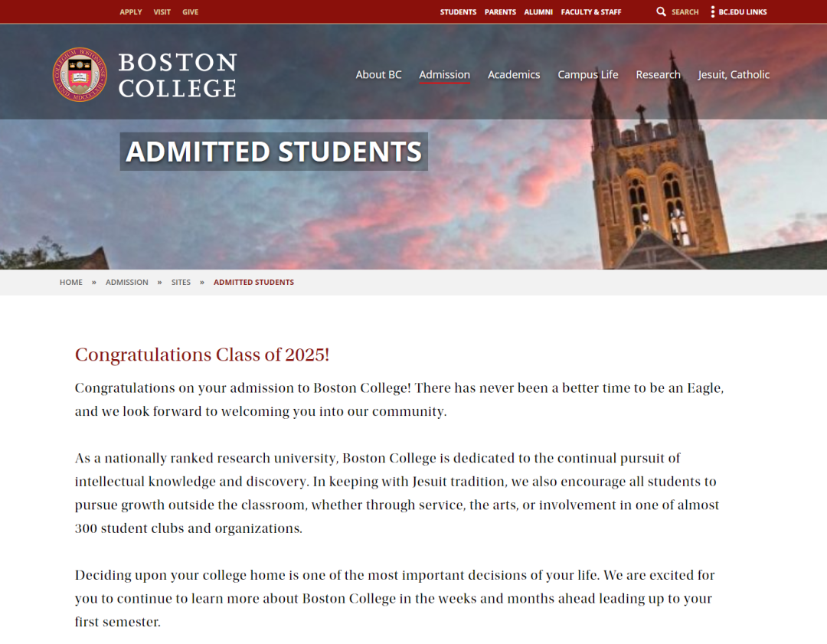Click the search magnifying glass icon
Image resolution: width=827 pixels, height=644 pixels.
click(x=661, y=11)
